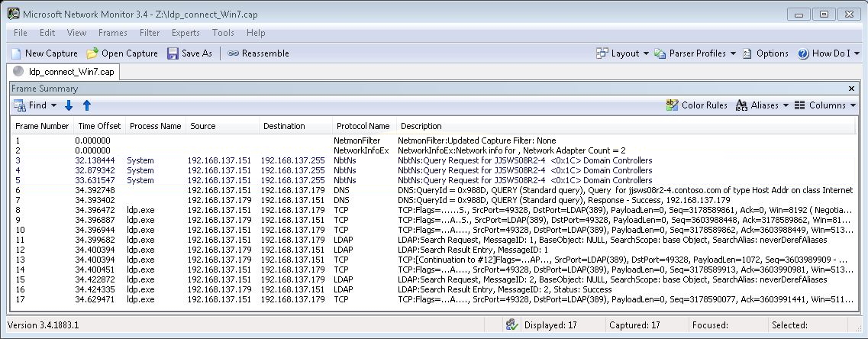Open the Parser Profiles dropdown
Screen dimensions: 868x339
click(695, 53)
